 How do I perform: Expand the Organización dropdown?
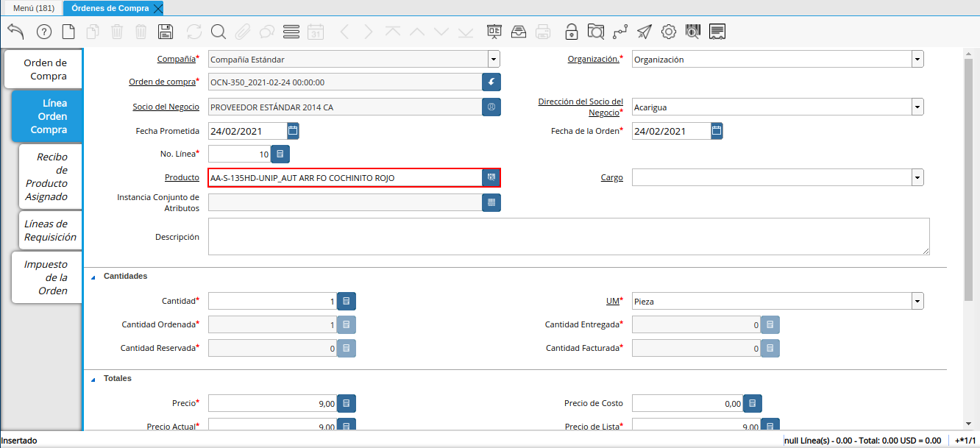pyautogui.click(x=917, y=60)
